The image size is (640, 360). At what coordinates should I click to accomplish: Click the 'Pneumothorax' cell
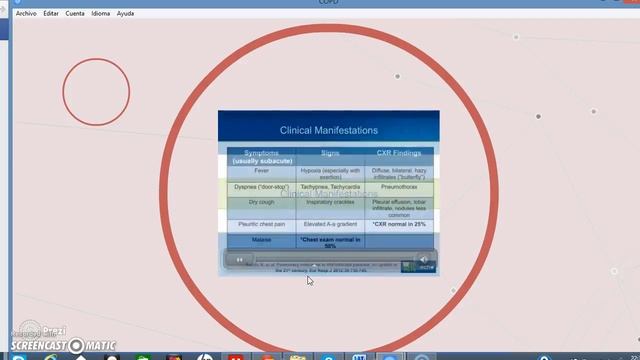399,189
